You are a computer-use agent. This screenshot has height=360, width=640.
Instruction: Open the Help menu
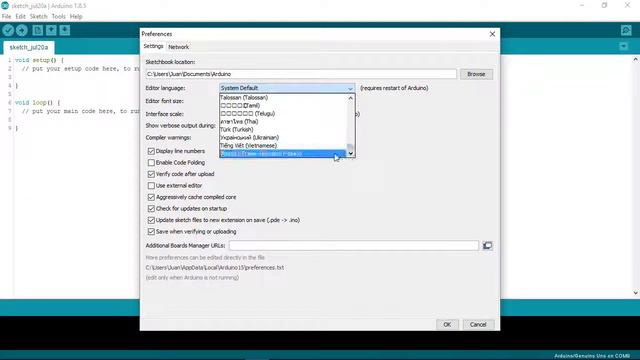pos(76,16)
